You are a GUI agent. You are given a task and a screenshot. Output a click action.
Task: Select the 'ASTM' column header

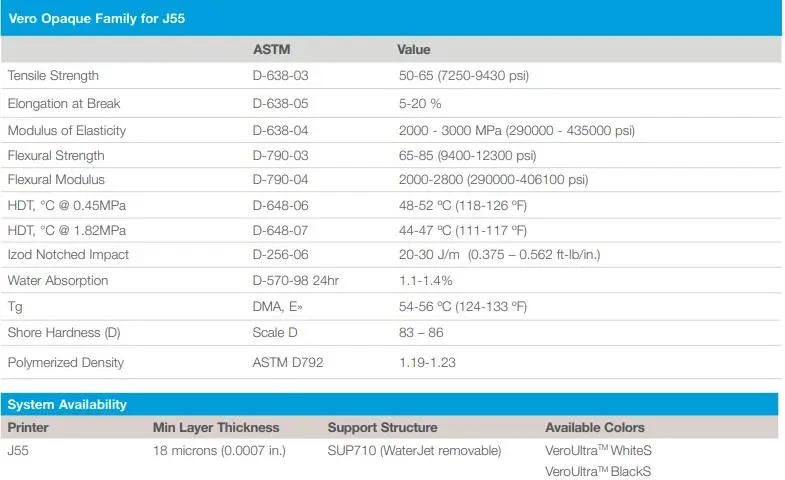point(271,50)
